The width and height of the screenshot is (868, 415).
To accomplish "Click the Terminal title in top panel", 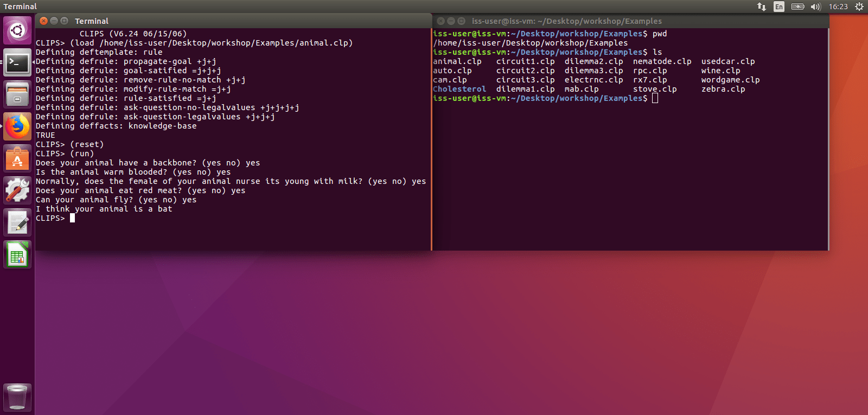I will (20, 7).
